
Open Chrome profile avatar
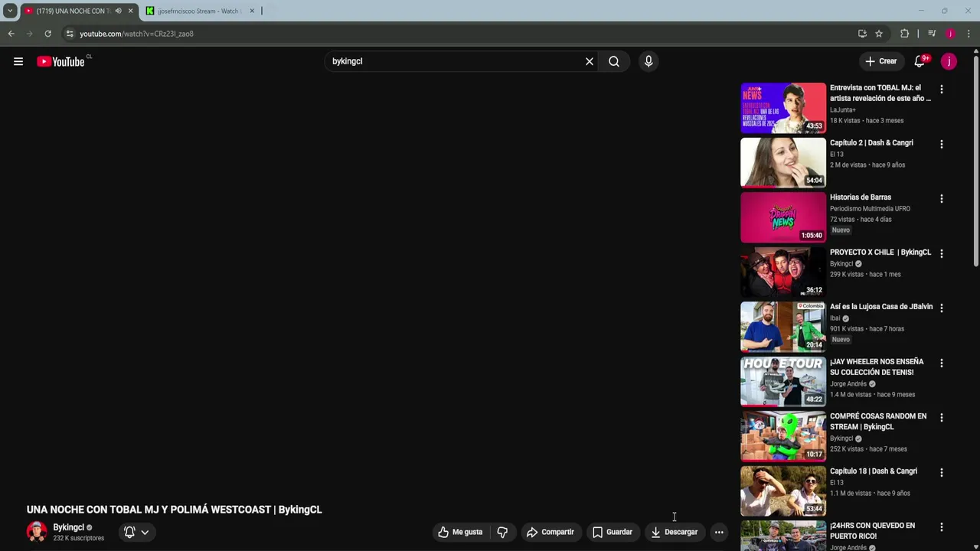click(950, 34)
